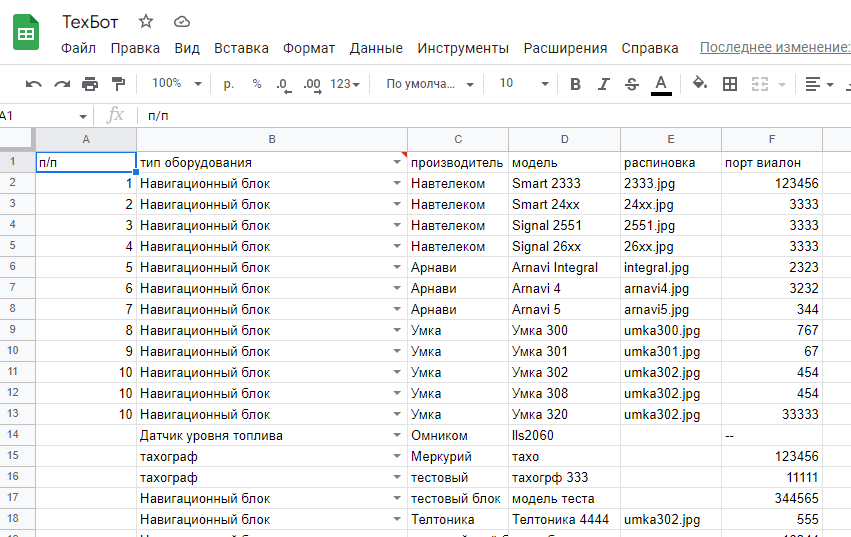The image size is (851, 537).
Task: Open the Правка menu
Action: pyautogui.click(x=135, y=48)
